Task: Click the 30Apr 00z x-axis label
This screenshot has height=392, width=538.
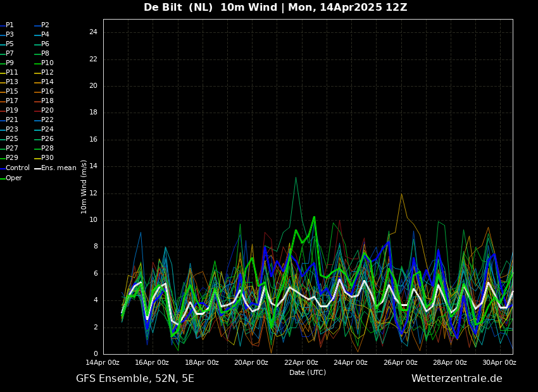Action: click(x=499, y=363)
